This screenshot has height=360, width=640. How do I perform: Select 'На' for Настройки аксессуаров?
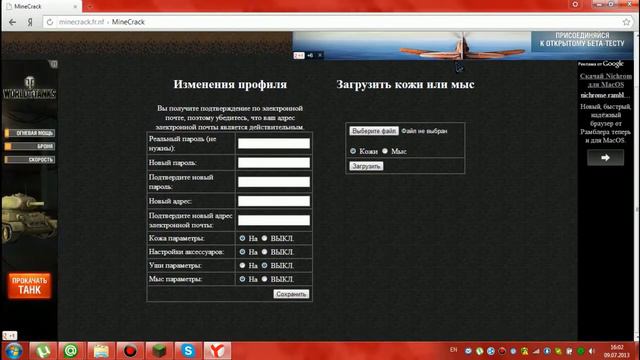(x=242, y=252)
